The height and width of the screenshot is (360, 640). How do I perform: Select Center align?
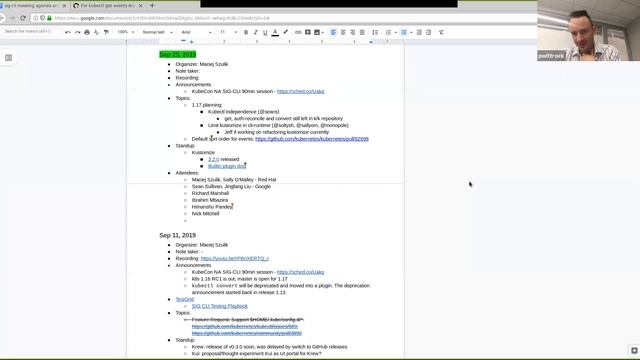pyautogui.click(x=343, y=32)
